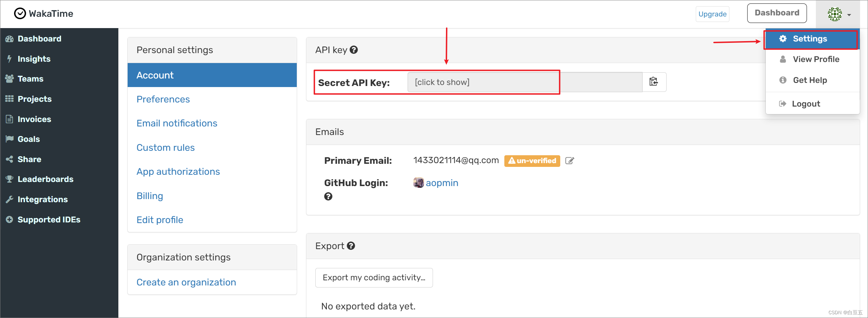Select View Profile from the user menu

[812, 59]
